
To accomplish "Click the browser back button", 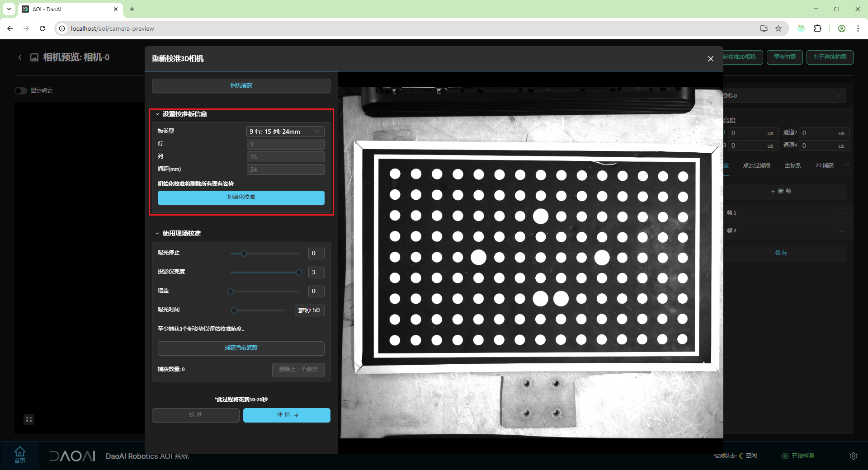I will [x=10, y=28].
